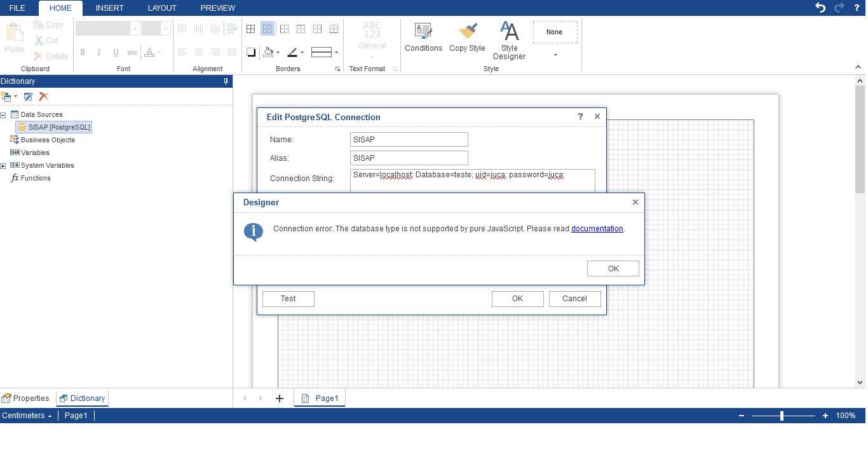
Task: Click the border color pen icon
Action: point(292,52)
